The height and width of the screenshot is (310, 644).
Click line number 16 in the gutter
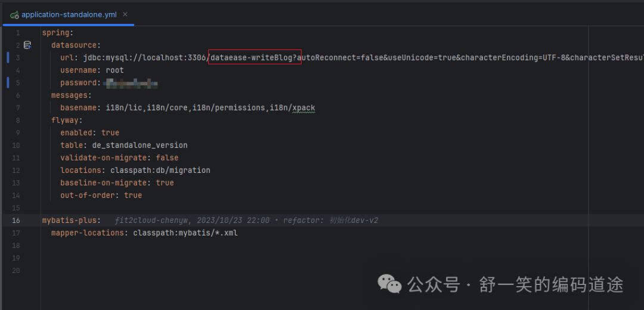(16, 221)
